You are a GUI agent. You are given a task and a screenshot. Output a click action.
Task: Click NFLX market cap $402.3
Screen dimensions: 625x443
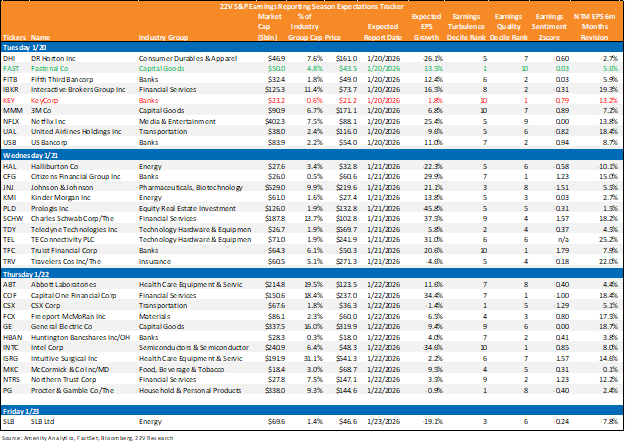(x=275, y=121)
